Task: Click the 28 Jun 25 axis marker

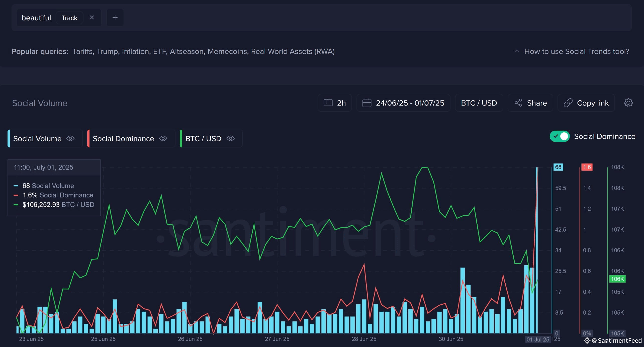Action: coord(364,339)
